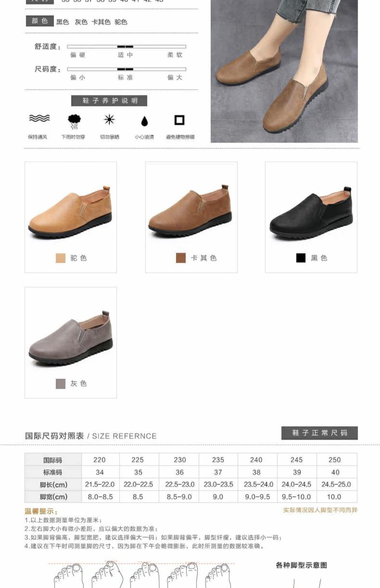Click the oil drop stain icon
This screenshot has width=380, height=588.
click(x=144, y=121)
